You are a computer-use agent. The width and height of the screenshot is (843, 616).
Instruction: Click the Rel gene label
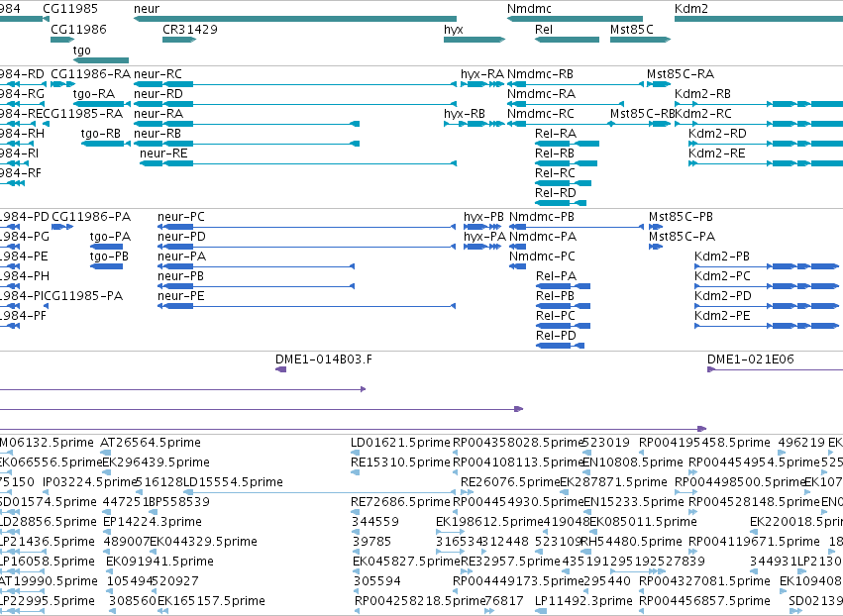tap(544, 30)
